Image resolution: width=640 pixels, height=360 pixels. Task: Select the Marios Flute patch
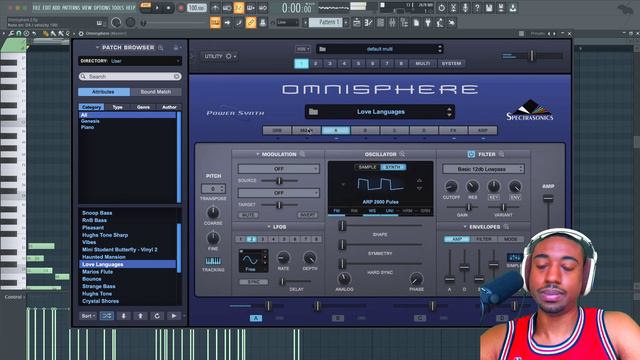[98, 271]
